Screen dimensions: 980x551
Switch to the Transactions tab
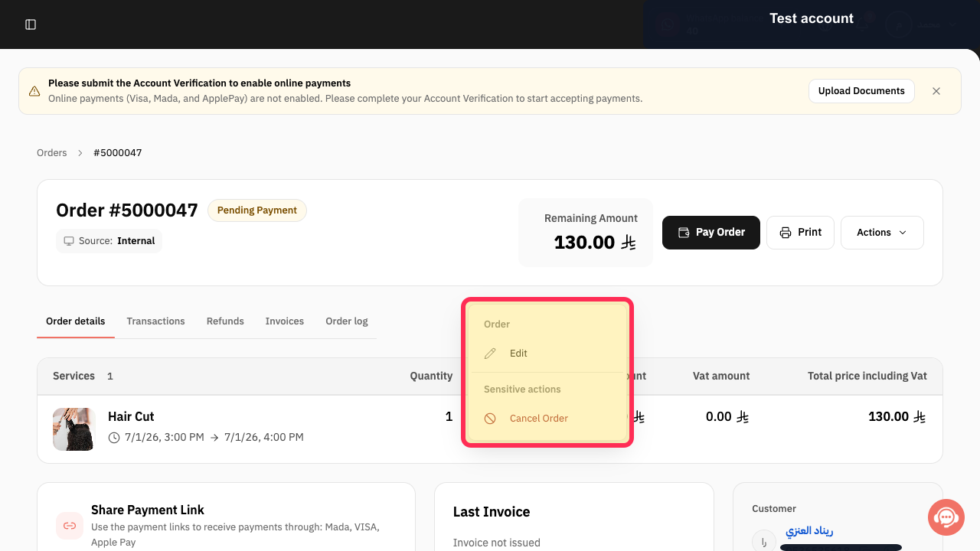point(156,321)
